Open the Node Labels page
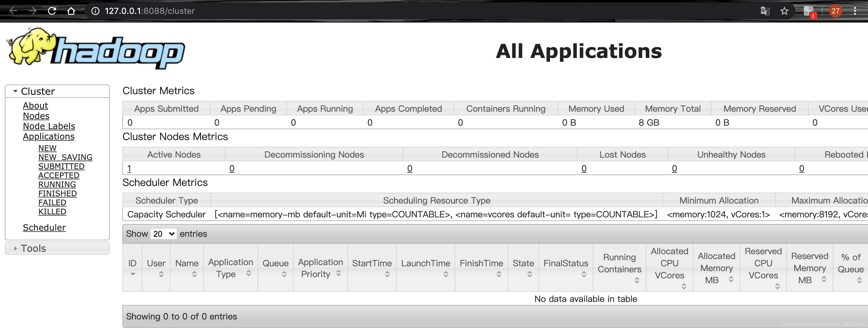This screenshot has width=868, height=330. 49,126
